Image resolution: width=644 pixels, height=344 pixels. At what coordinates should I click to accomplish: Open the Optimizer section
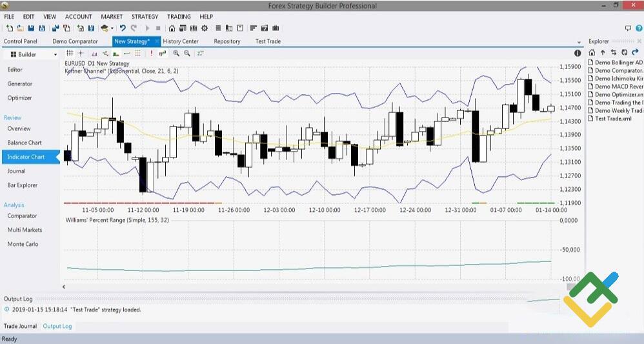click(x=19, y=98)
